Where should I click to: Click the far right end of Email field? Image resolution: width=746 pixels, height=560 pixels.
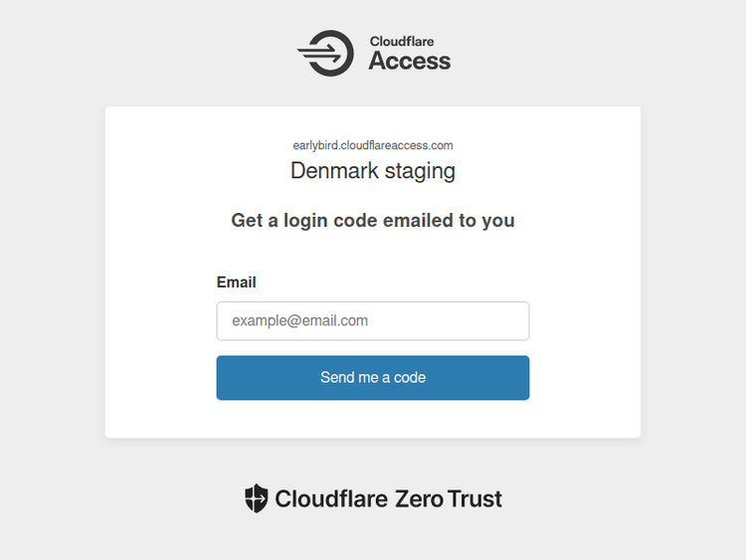[x=517, y=321]
